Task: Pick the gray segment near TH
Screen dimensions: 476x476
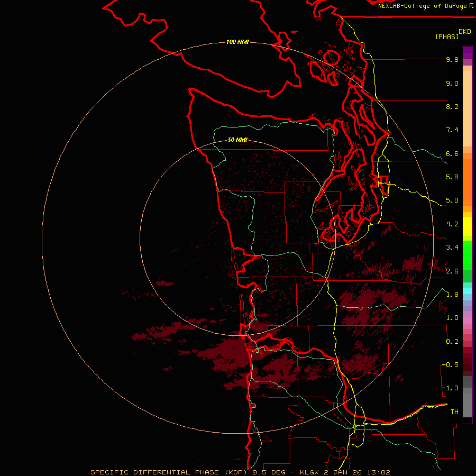Action: click(x=467, y=405)
